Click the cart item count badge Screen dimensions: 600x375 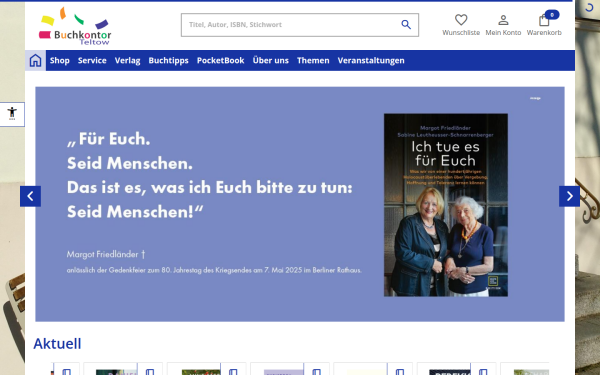[552, 15]
